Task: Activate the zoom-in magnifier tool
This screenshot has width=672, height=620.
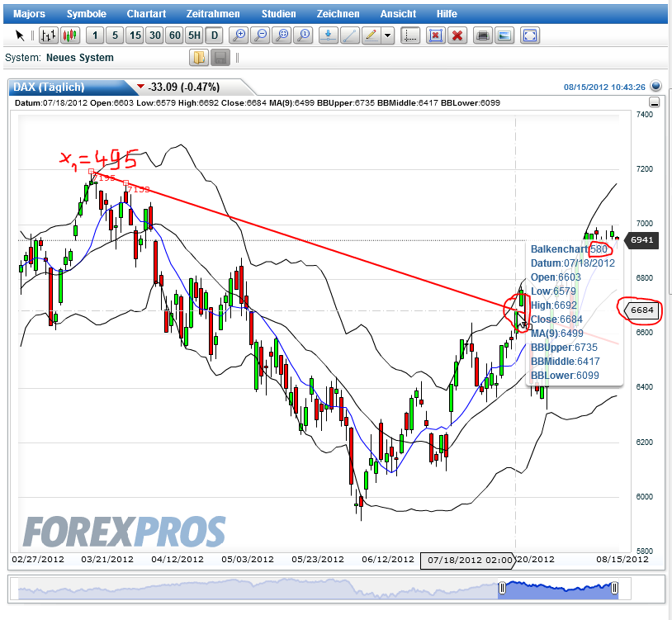Action: pyautogui.click(x=239, y=35)
